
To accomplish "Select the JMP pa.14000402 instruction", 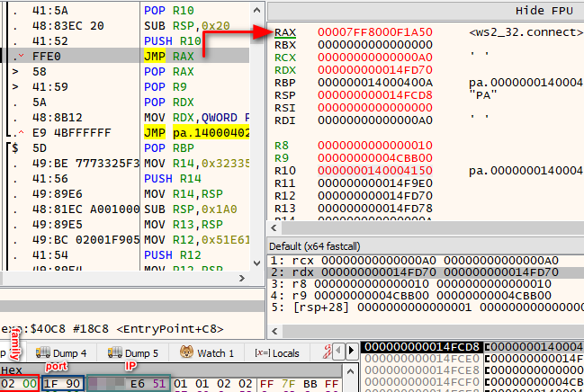I will [197, 132].
